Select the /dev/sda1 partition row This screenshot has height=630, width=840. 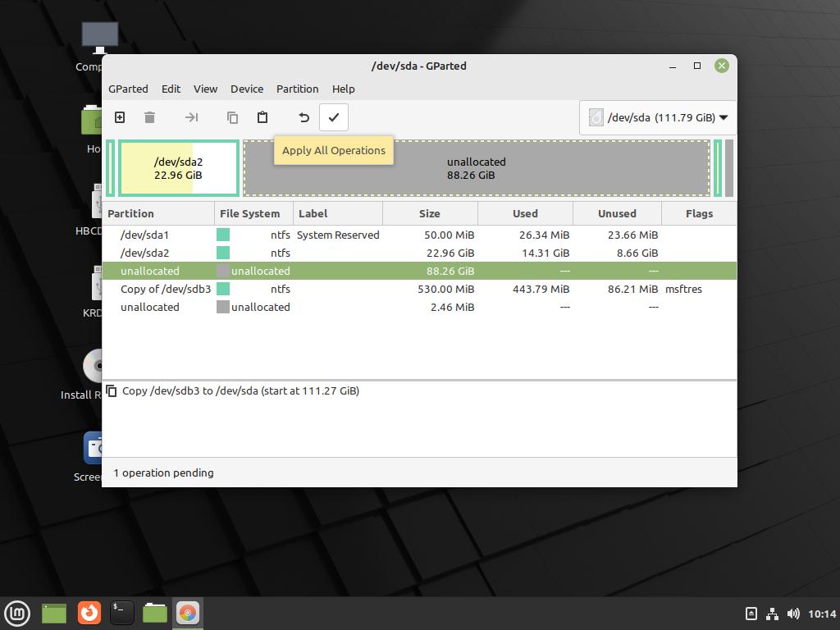point(144,235)
